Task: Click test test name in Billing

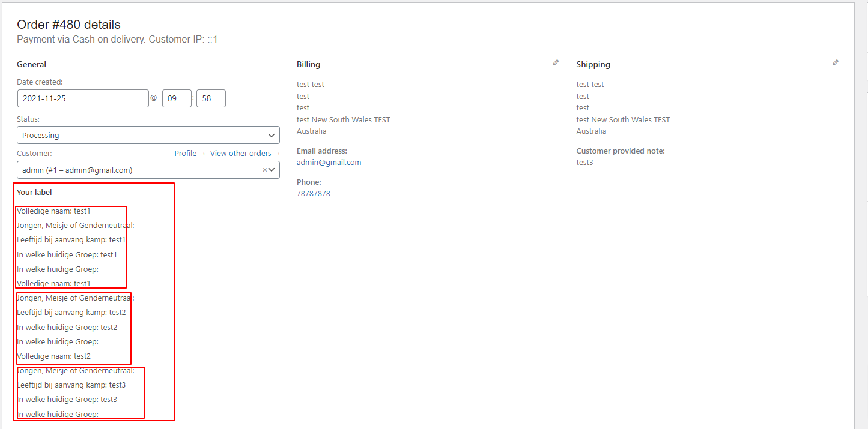Action: point(311,85)
